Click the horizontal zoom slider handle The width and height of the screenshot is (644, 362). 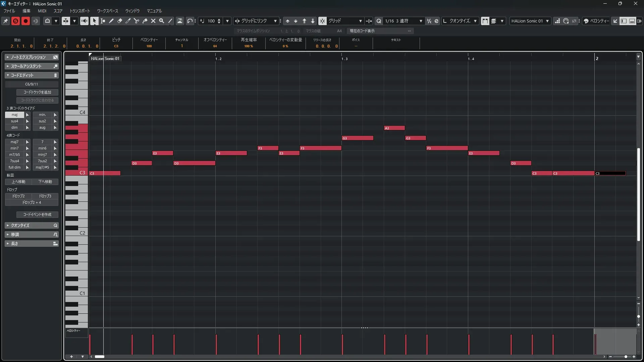point(626,357)
